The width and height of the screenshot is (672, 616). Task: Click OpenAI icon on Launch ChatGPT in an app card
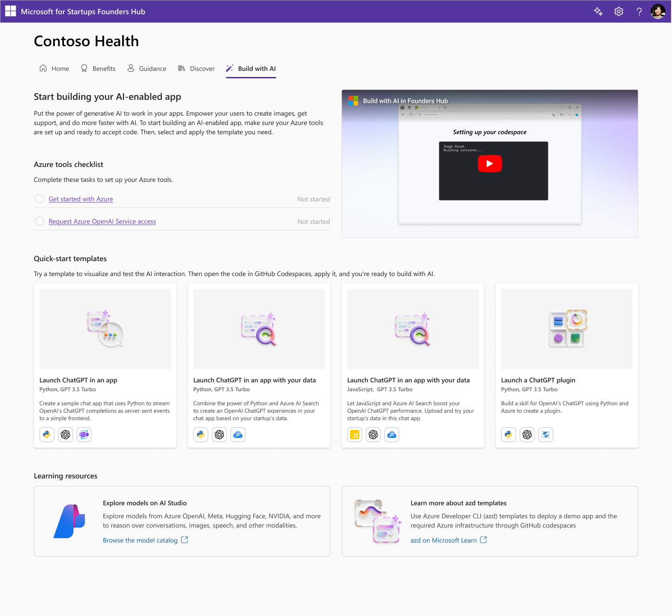pyautogui.click(x=66, y=435)
